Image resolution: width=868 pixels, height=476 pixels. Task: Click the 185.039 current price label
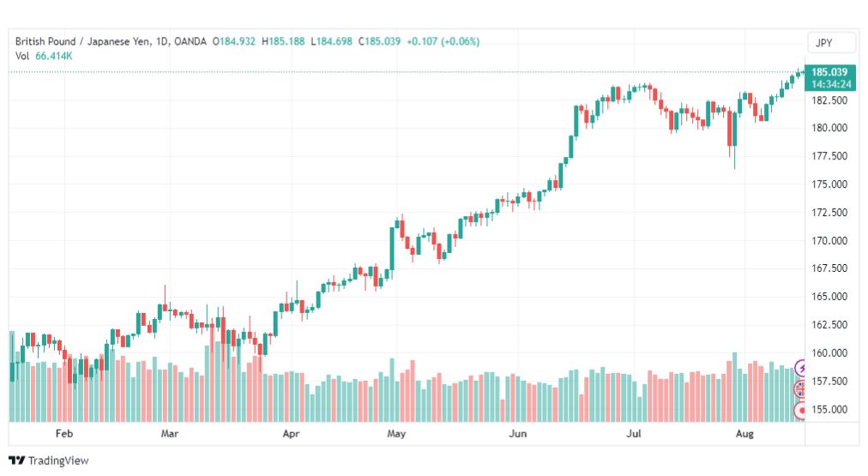pos(829,72)
